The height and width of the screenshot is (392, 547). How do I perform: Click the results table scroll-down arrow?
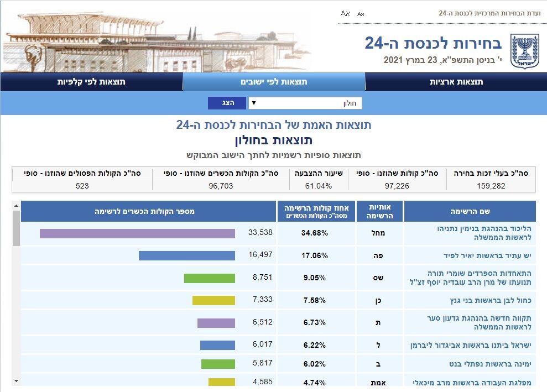coord(16,380)
